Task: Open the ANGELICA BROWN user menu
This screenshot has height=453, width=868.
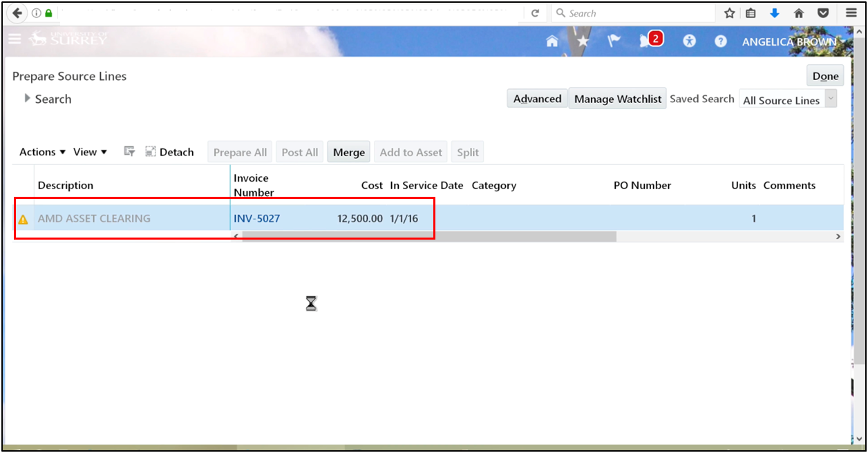Action: pyautogui.click(x=789, y=42)
